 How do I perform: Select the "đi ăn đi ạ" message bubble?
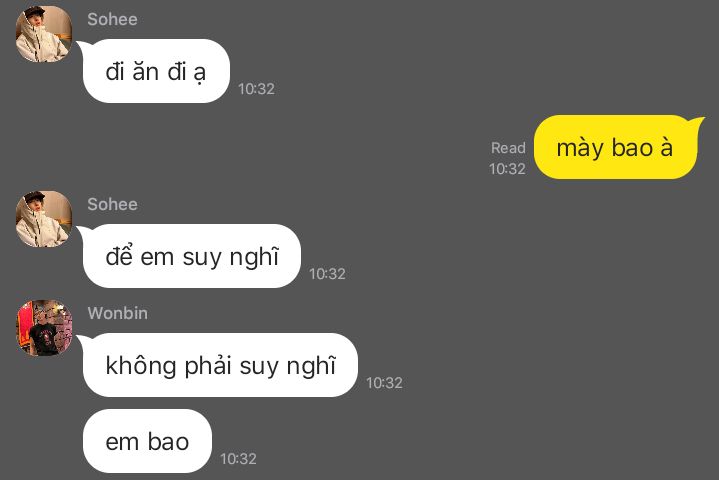point(156,71)
